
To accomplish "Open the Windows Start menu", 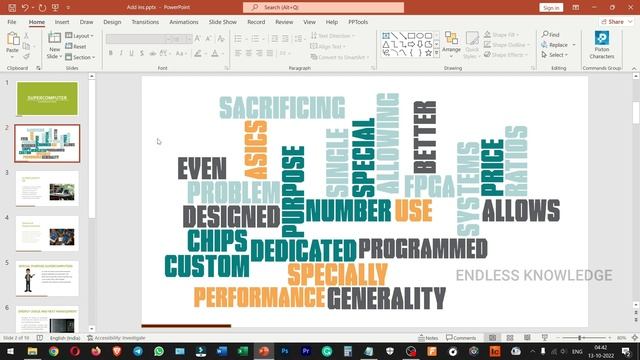I will 10,351.
